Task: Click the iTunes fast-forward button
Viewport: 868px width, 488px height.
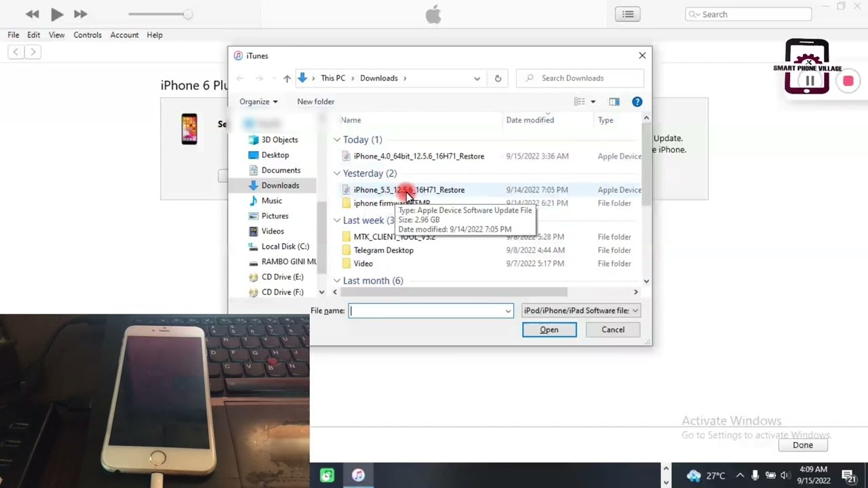Action: [81, 14]
